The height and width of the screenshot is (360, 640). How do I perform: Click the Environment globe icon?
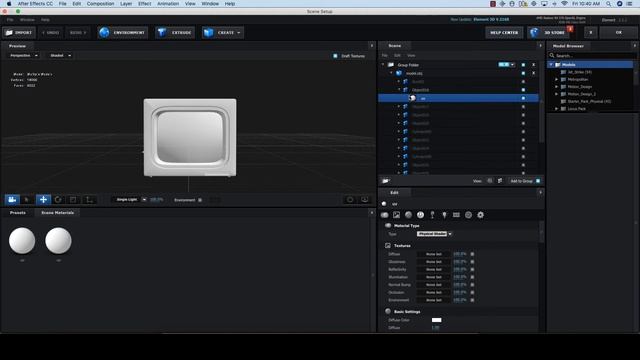coord(104,32)
